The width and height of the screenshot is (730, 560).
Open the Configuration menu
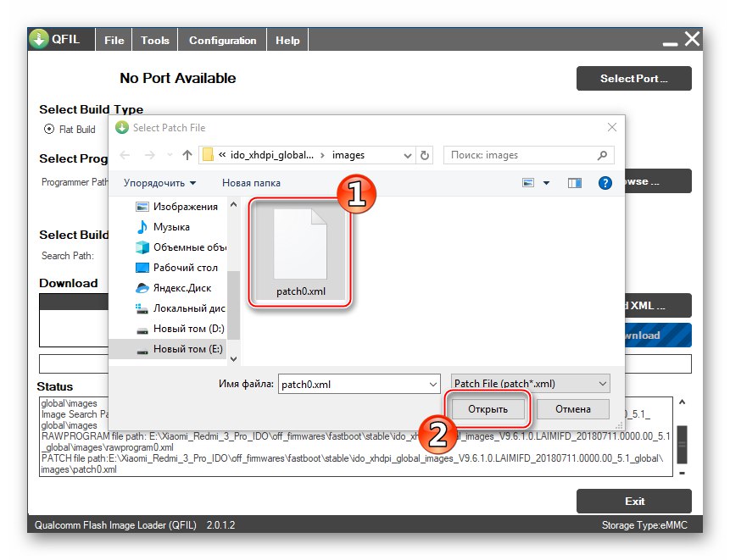click(x=222, y=40)
